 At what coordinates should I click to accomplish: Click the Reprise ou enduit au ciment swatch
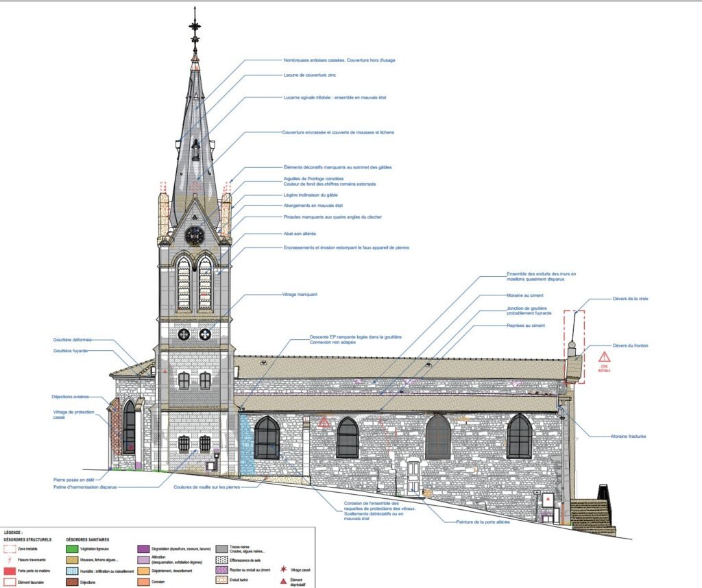(x=221, y=570)
